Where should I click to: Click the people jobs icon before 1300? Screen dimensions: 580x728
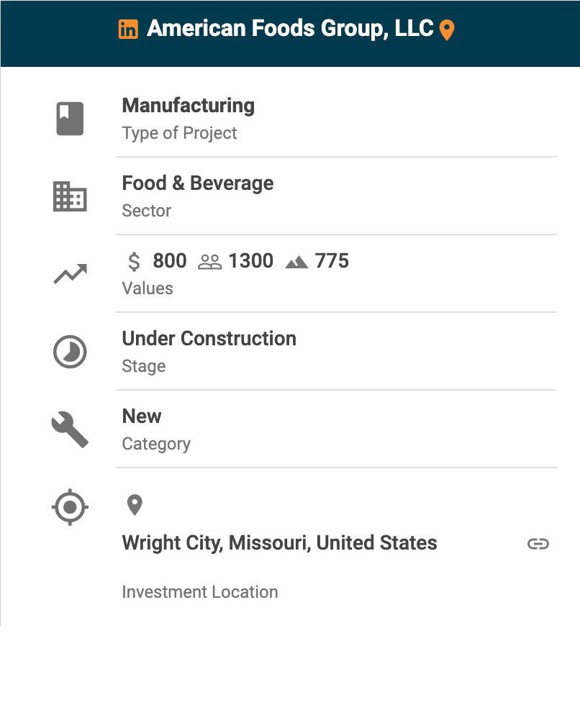(210, 262)
